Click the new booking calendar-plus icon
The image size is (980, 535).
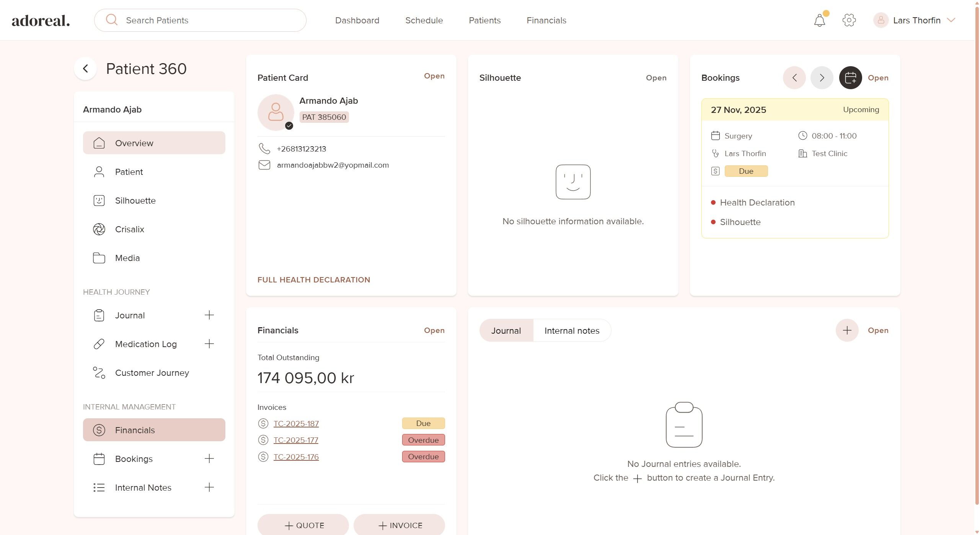click(850, 78)
